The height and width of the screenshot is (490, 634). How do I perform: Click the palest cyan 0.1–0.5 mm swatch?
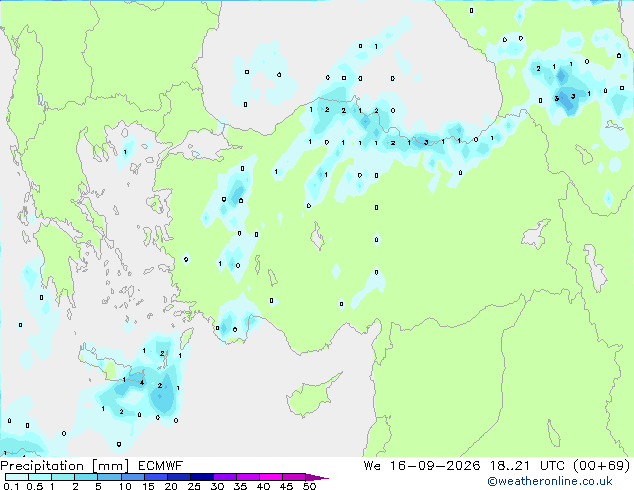[17, 477]
